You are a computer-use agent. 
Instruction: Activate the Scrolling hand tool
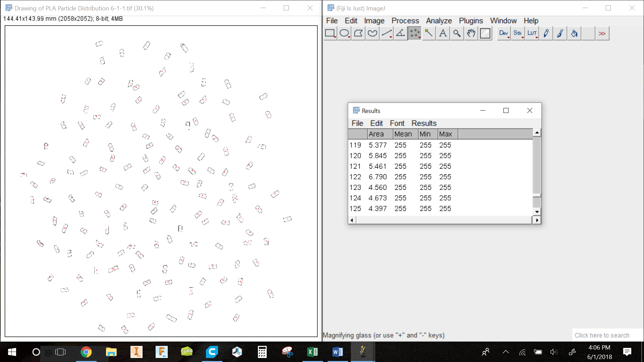point(471,33)
